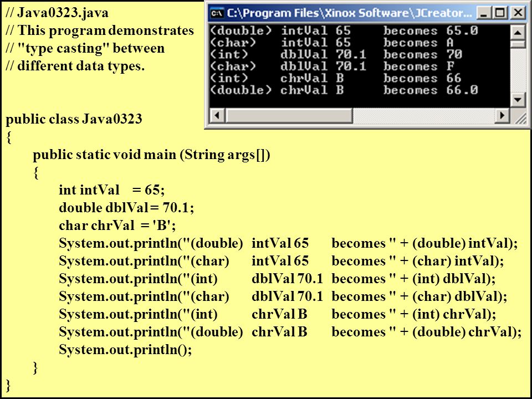The image size is (532, 399).
Task: Click the println line ending '(double) intVal);'
Action: (288, 243)
